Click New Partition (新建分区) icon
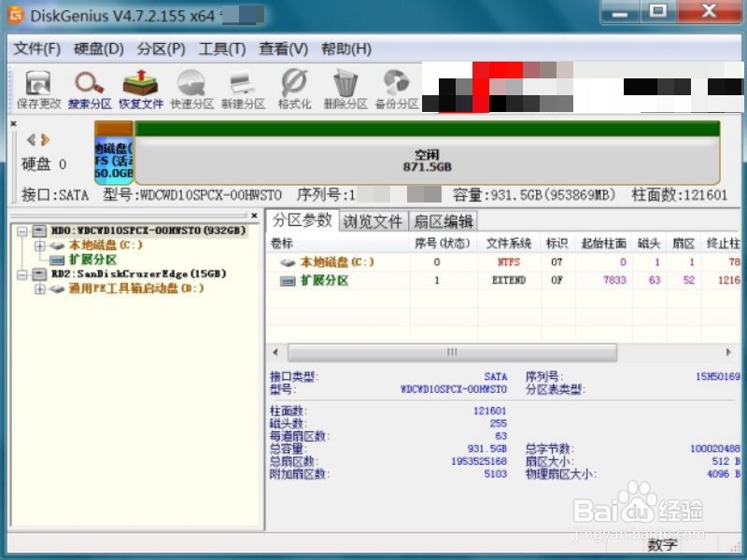Screen dimensions: 747x560 click(x=243, y=90)
